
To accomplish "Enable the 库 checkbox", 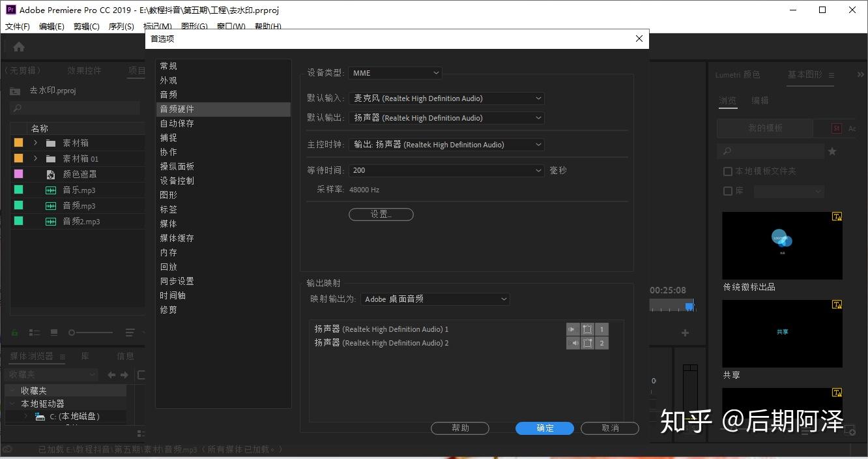I will (x=728, y=191).
